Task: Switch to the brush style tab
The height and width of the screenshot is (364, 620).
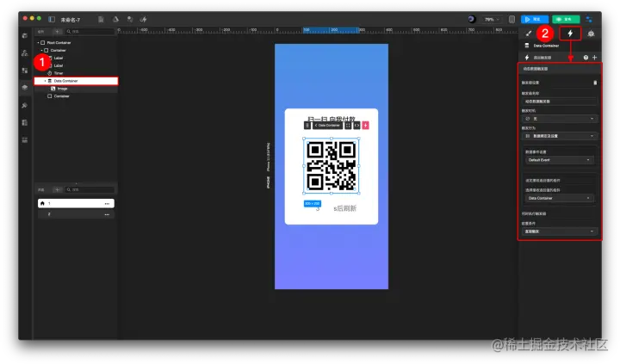Action: pyautogui.click(x=529, y=34)
